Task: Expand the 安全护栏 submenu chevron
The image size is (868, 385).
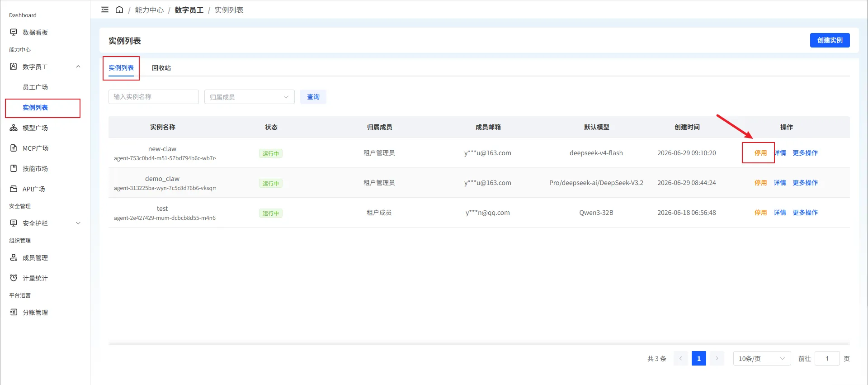Action: 78,223
